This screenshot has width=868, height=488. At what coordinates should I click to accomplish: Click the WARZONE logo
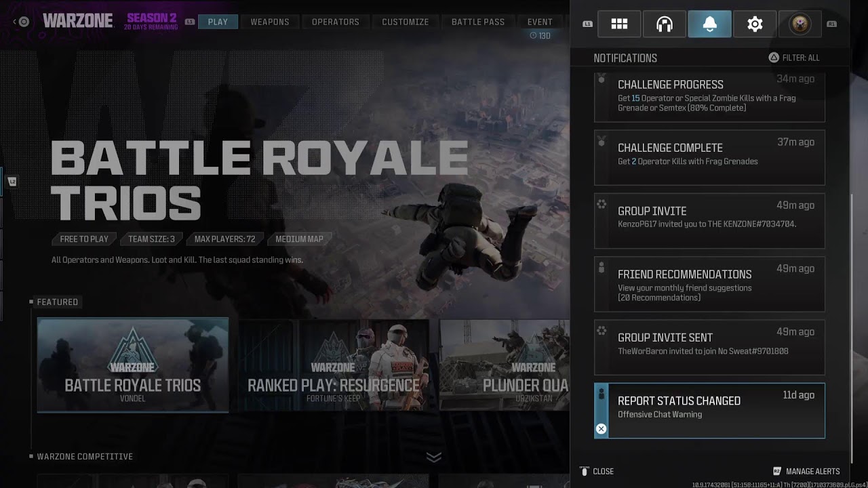78,21
